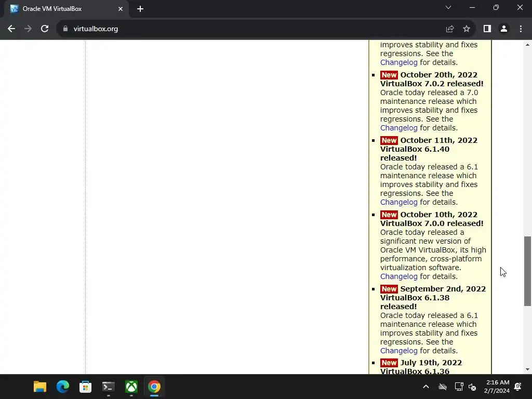Open clock and date 2:16 AM
Viewport: 532px width, 399px height.
pyautogui.click(x=497, y=387)
